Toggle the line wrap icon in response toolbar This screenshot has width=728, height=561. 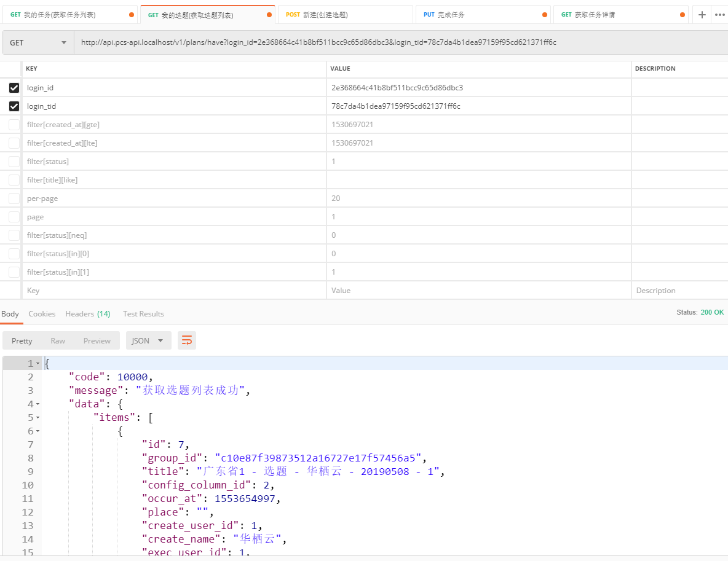(x=187, y=340)
